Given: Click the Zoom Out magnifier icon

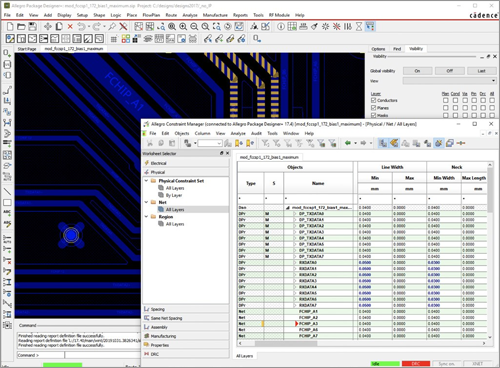Looking at the screenshot, I should click(x=194, y=26).
